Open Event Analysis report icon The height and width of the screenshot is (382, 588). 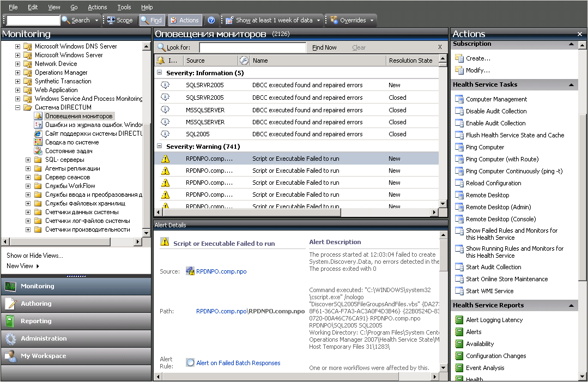click(x=459, y=368)
